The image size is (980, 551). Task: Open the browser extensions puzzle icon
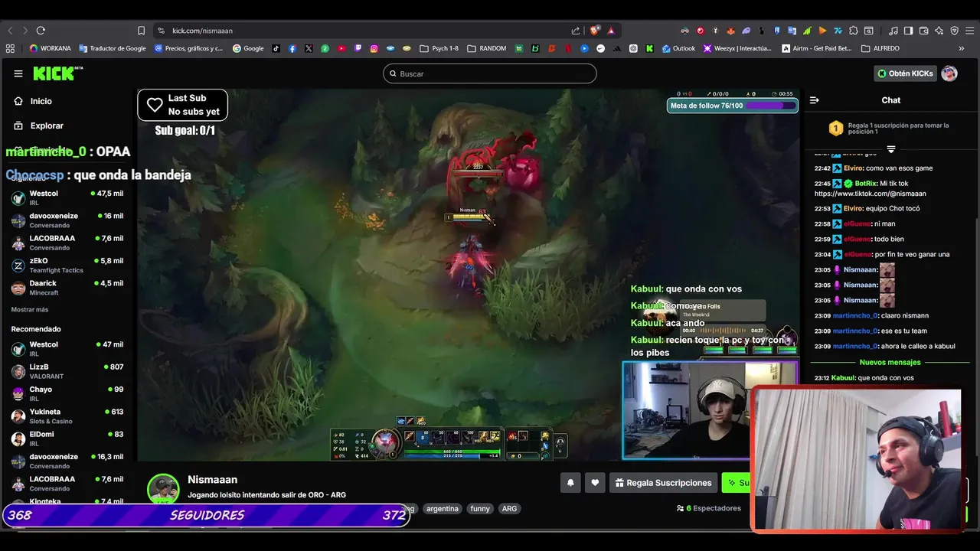pos(853,31)
